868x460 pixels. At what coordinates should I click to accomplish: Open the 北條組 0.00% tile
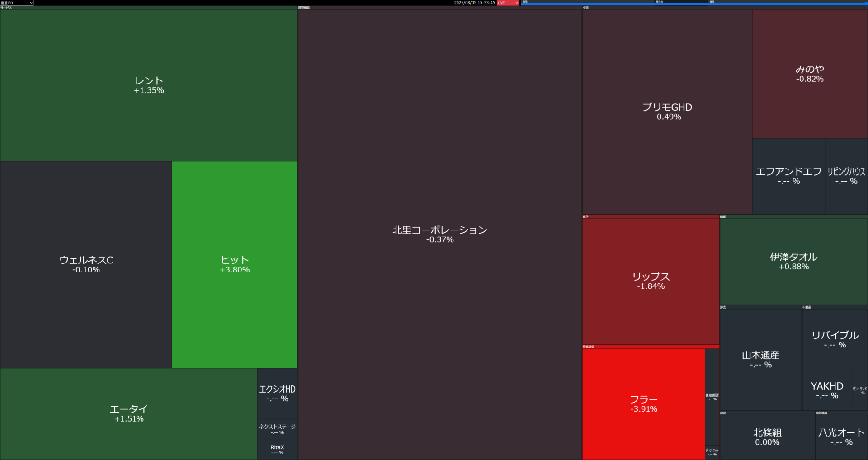(767, 437)
